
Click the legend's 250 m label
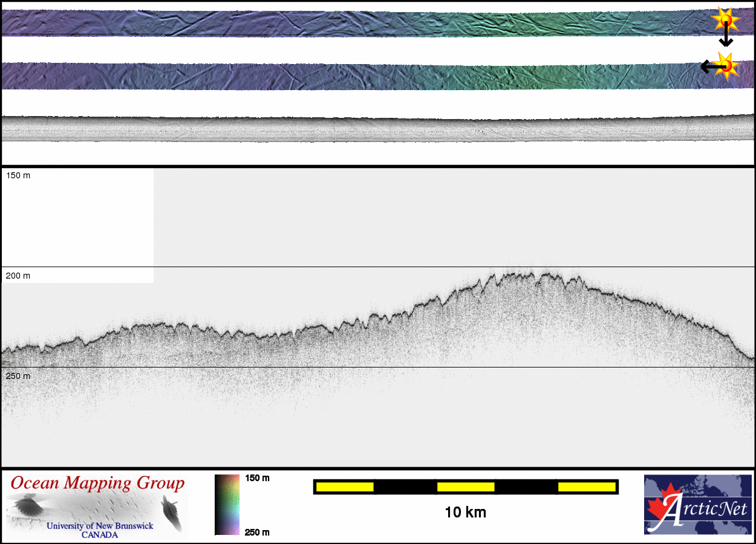257,532
